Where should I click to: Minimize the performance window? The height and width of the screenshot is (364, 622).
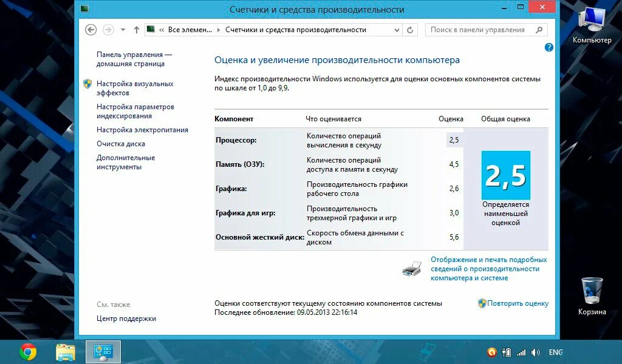(504, 7)
